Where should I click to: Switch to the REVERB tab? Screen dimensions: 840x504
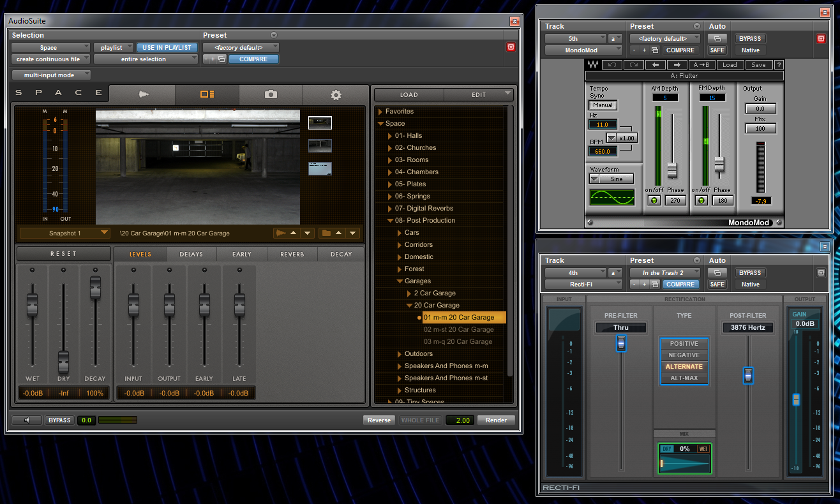click(292, 254)
